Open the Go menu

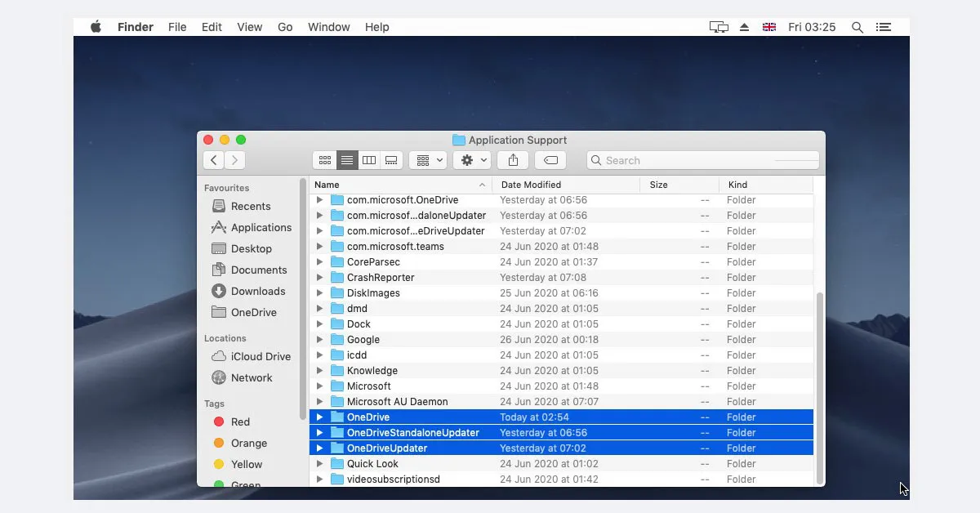pos(285,27)
